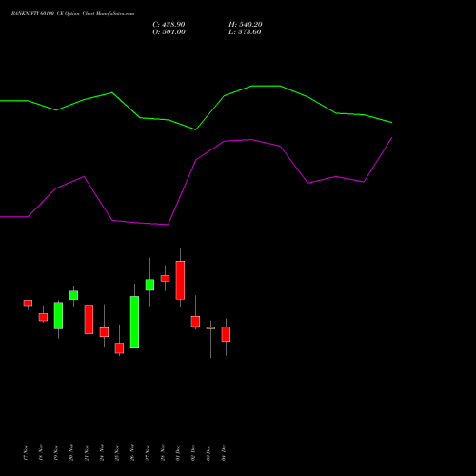Click the red candle above 25 Nov
Image resolution: width=476 pixels, height=476 pixels.
point(119,347)
